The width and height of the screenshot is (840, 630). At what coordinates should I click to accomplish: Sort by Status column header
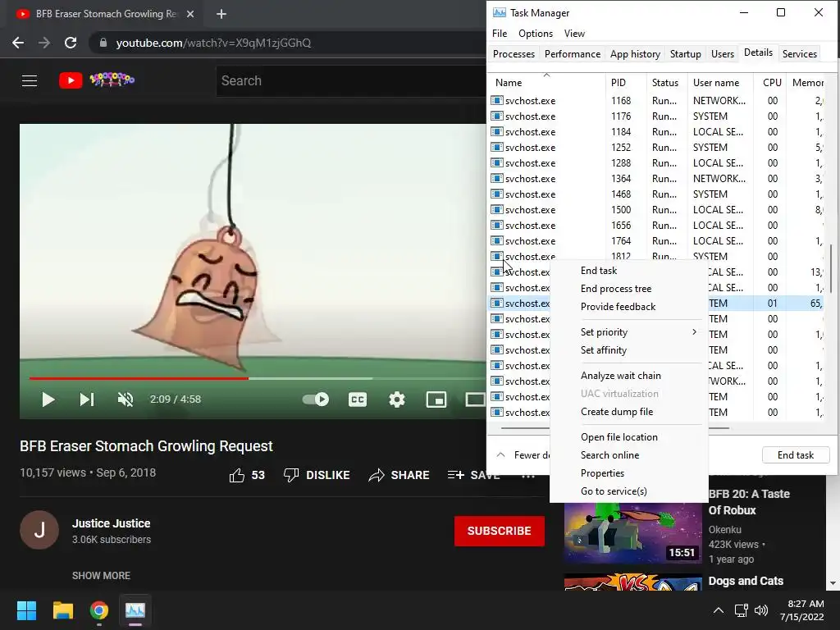[666, 83]
